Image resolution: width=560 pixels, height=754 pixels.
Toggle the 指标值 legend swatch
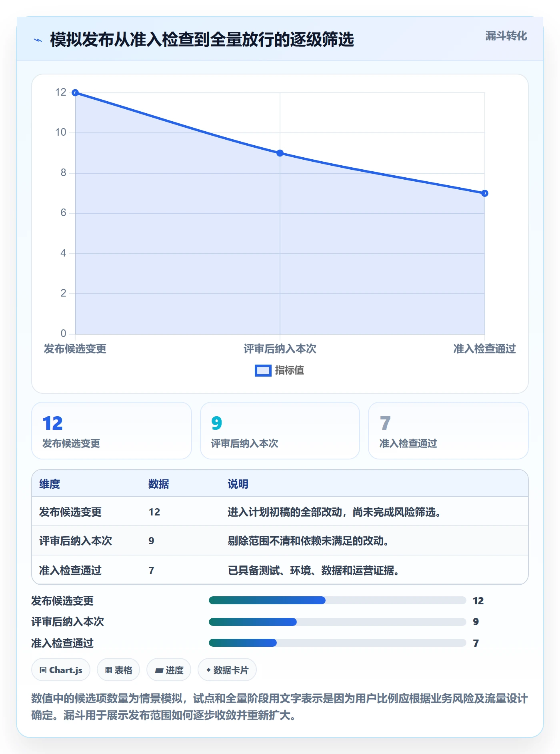point(263,371)
